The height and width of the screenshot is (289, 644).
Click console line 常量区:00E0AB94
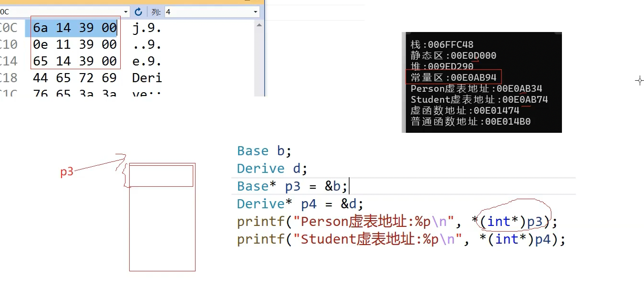click(453, 77)
